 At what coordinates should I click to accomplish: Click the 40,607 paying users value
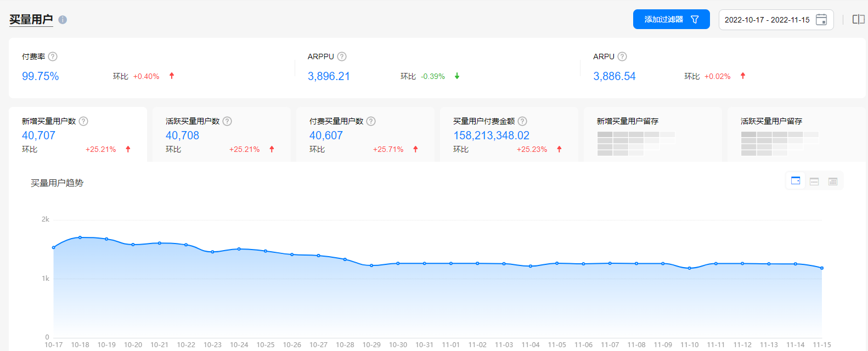(x=326, y=135)
